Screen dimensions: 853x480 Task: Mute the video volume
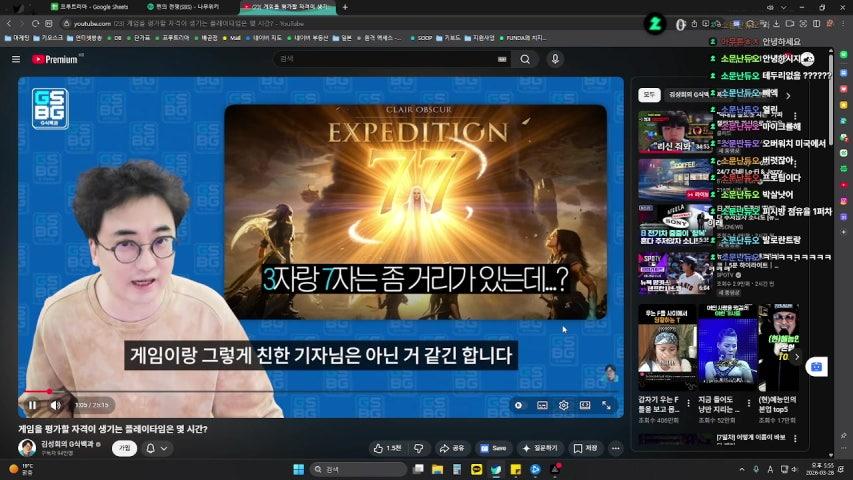[56, 405]
